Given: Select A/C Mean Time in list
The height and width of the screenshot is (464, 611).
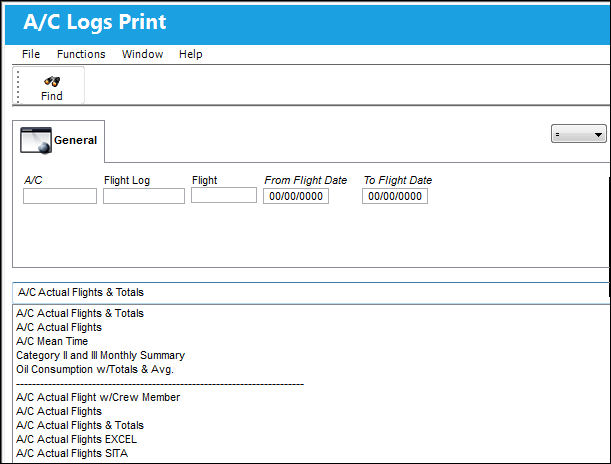Looking at the screenshot, I should (52, 341).
